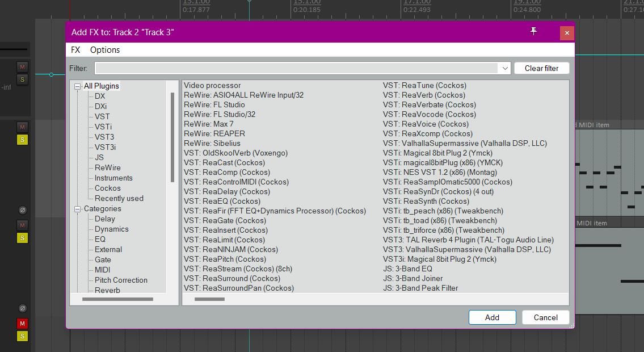Select the EQ category in the sidebar

[100, 239]
